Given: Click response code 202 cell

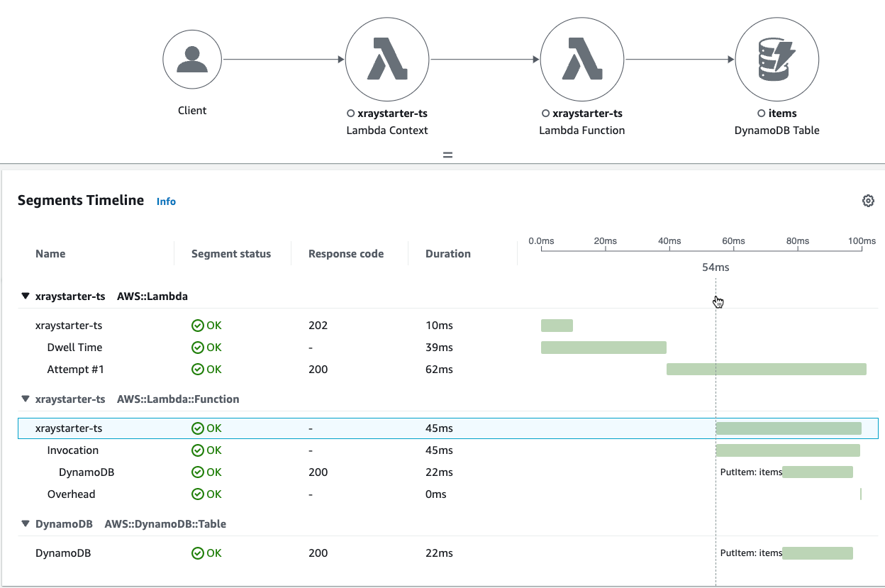Looking at the screenshot, I should (x=318, y=326).
